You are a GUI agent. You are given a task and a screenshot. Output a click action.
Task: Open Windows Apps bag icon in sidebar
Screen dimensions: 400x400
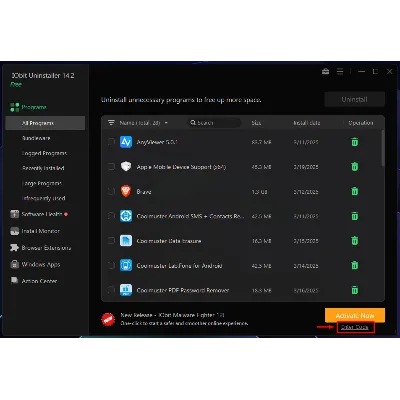coord(14,264)
